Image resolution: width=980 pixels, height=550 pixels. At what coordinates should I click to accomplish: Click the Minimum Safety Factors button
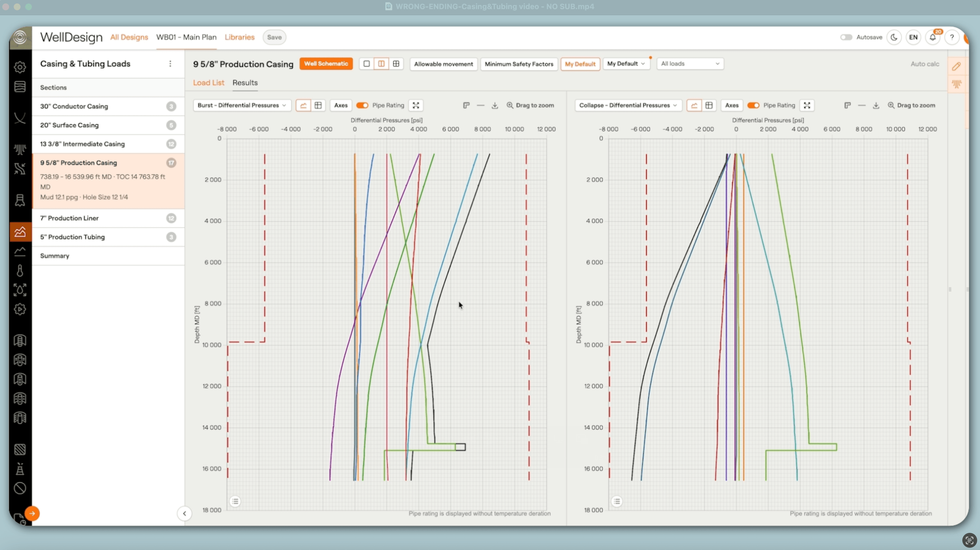519,64
